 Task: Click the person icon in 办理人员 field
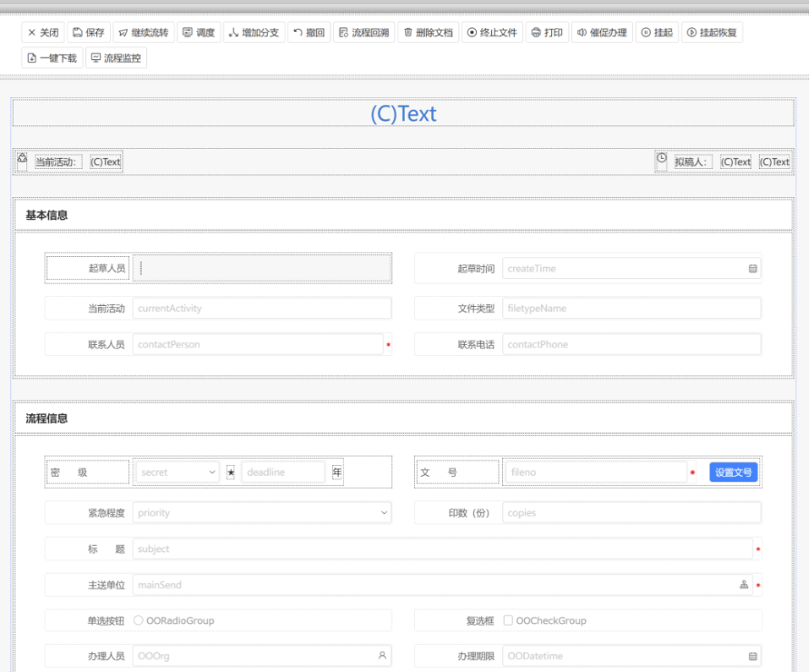click(382, 656)
